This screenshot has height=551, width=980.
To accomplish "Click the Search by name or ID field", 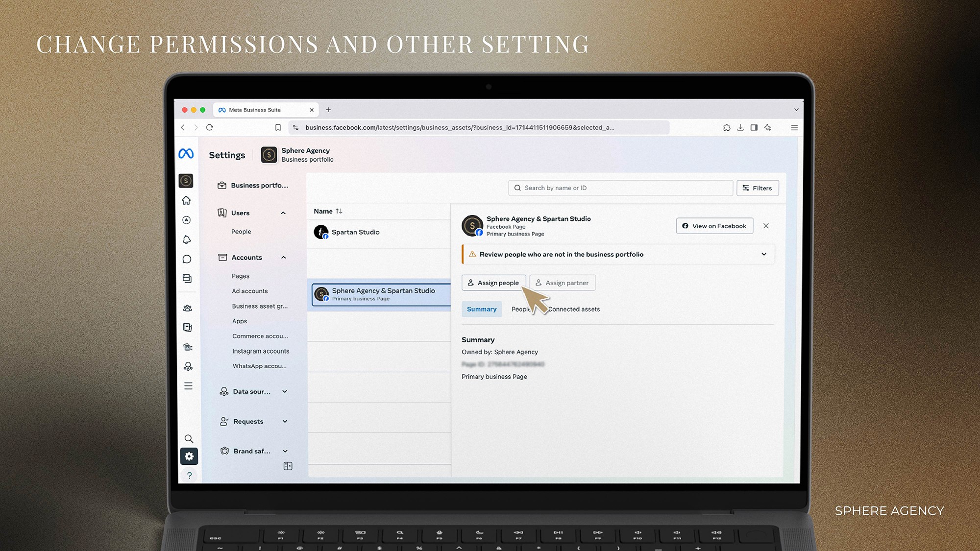I will click(620, 188).
